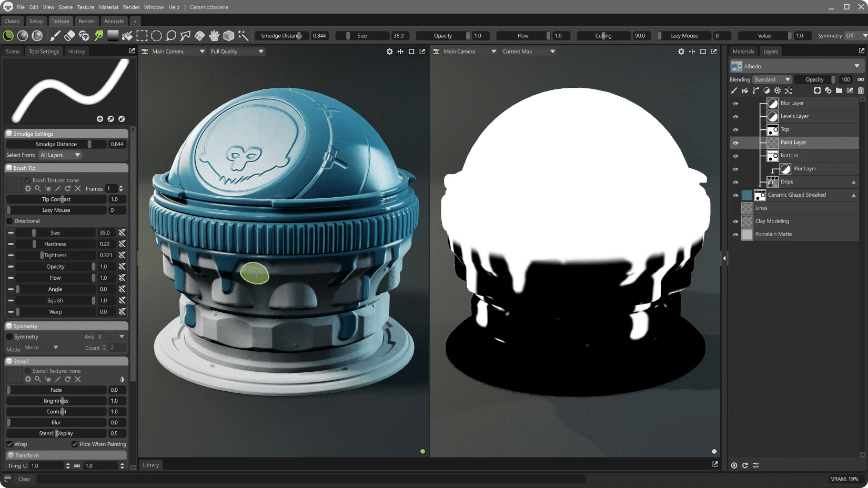Add a new folder in the Layers panel
The image size is (868, 488).
pos(839,90)
